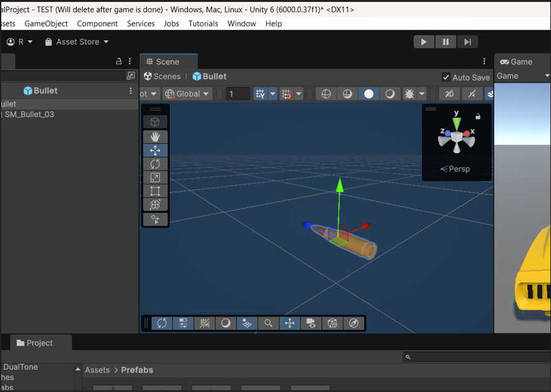Viewport: 551px width, 392px height.
Task: Click Z axis cone on orientation gizmo
Action: [x=447, y=133]
